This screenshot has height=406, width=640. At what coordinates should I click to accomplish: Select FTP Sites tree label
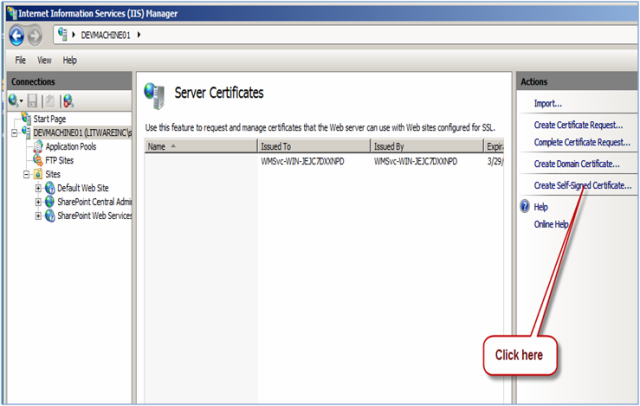(59, 160)
